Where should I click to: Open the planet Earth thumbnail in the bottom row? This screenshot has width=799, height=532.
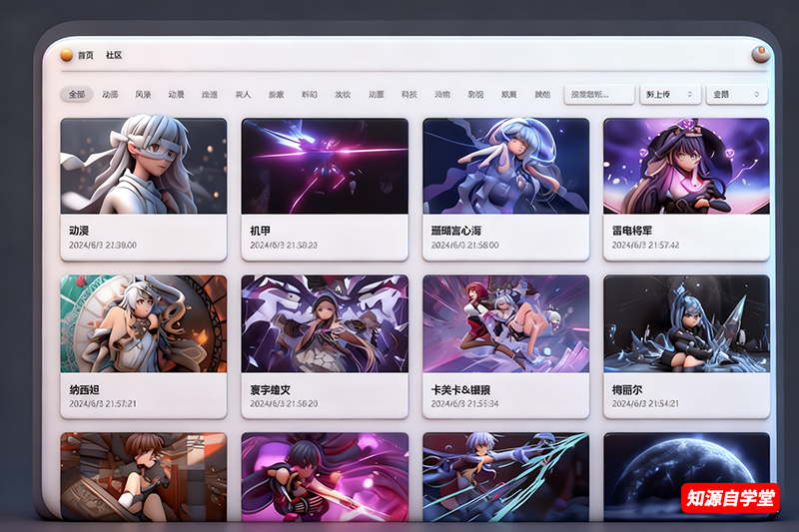click(686, 477)
